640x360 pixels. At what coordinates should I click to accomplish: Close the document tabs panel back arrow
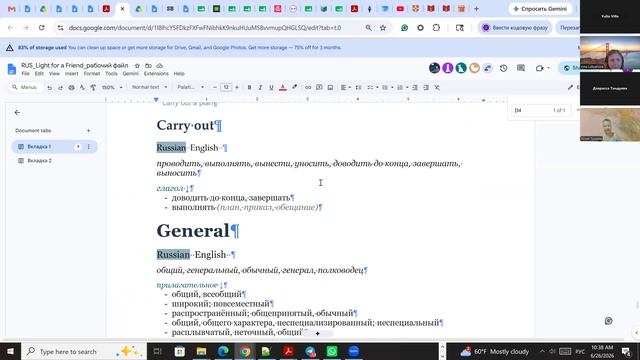pyautogui.click(x=17, y=112)
